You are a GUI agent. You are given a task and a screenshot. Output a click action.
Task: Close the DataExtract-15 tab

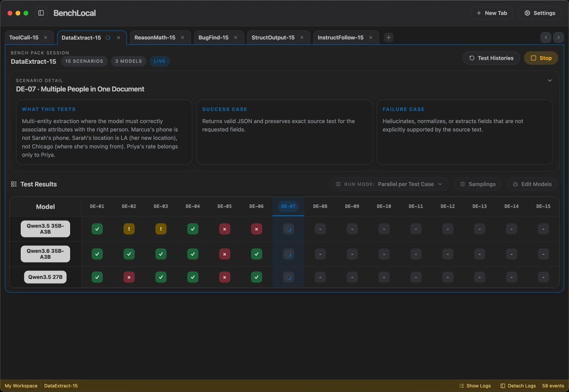119,37
